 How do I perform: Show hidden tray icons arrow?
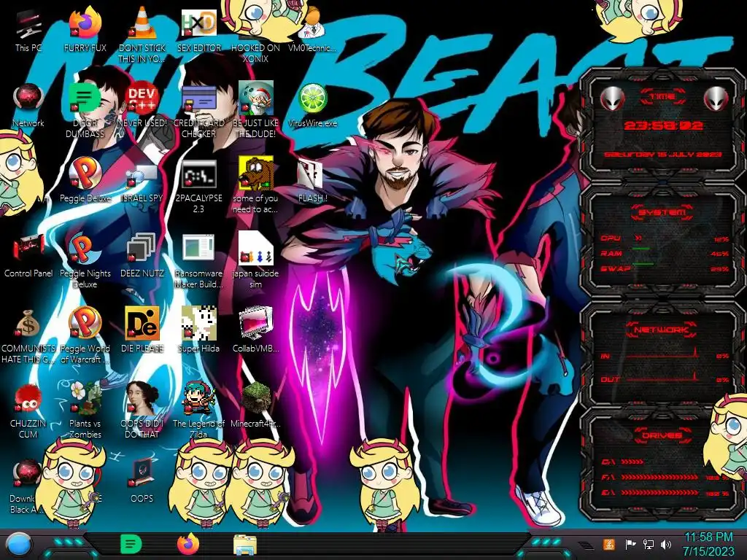[585, 544]
